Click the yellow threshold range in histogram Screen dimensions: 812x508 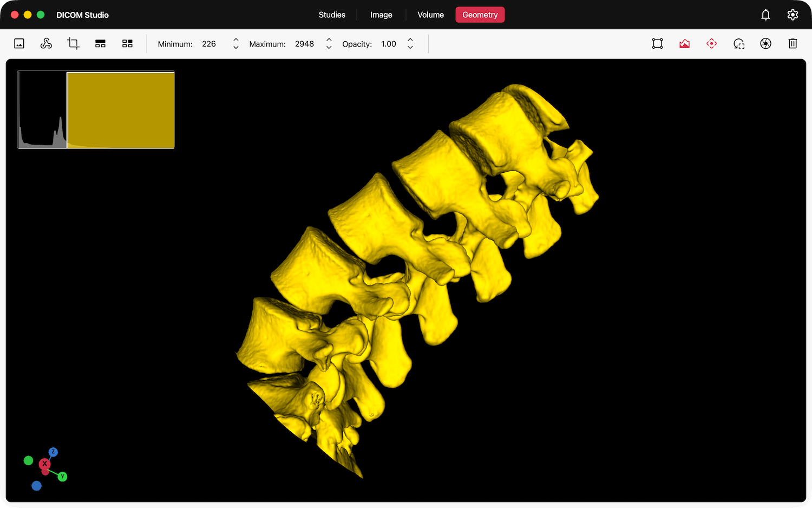120,110
